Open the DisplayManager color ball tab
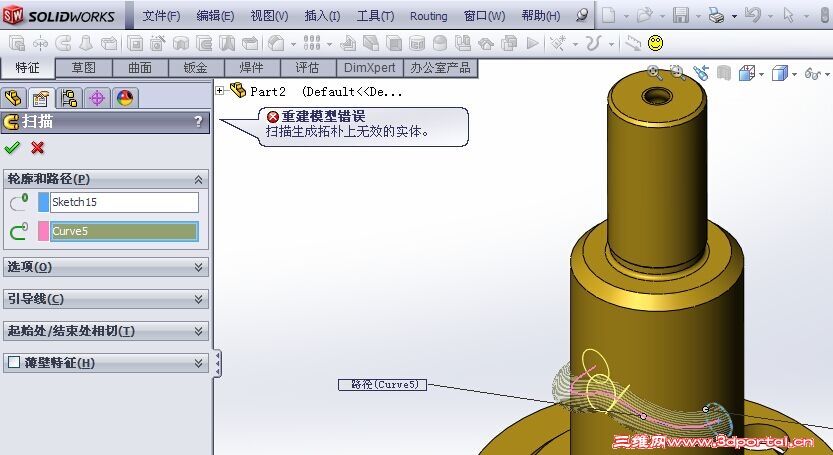 (125, 98)
